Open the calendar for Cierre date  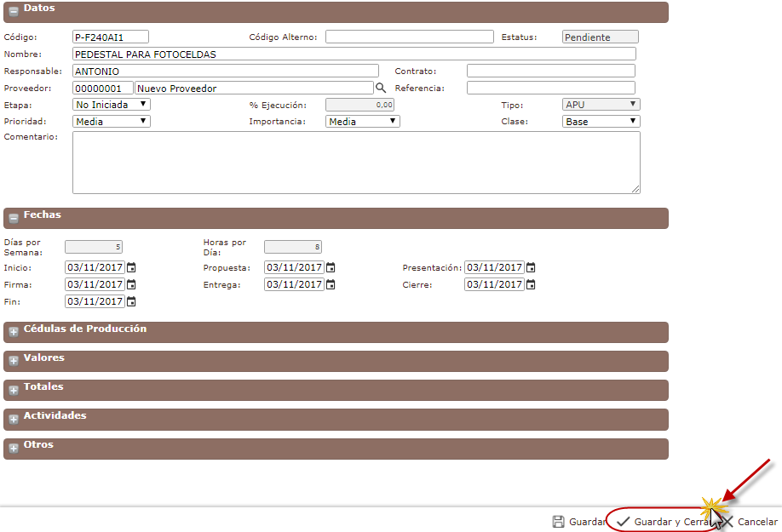pos(531,284)
